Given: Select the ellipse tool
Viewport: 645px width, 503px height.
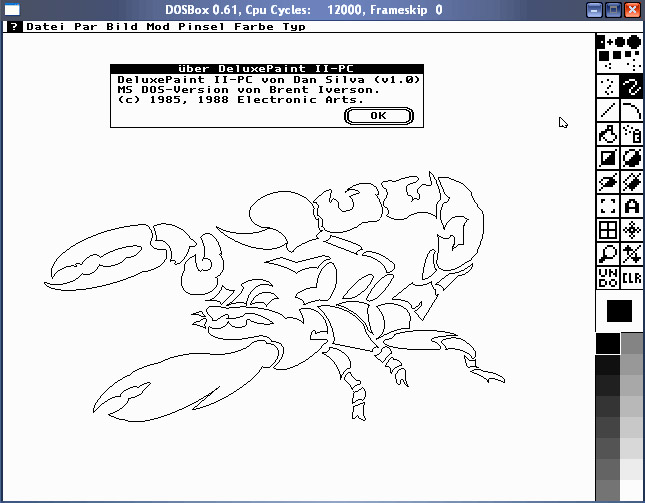Looking at the screenshot, I should coord(608,182).
